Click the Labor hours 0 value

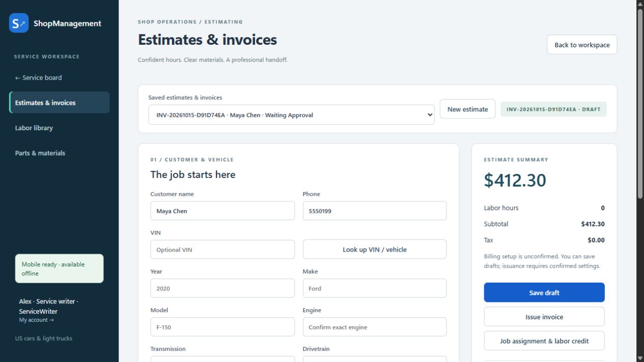click(x=603, y=208)
